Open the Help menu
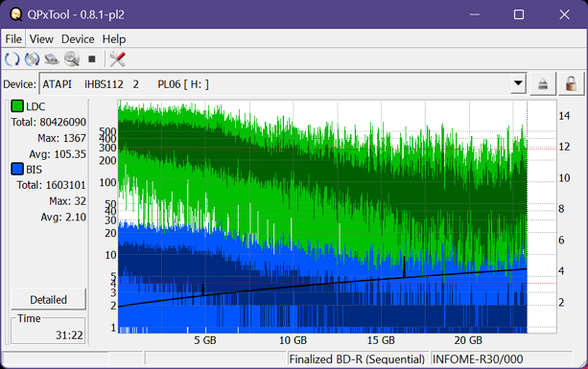This screenshot has height=369, width=588. pos(114,39)
